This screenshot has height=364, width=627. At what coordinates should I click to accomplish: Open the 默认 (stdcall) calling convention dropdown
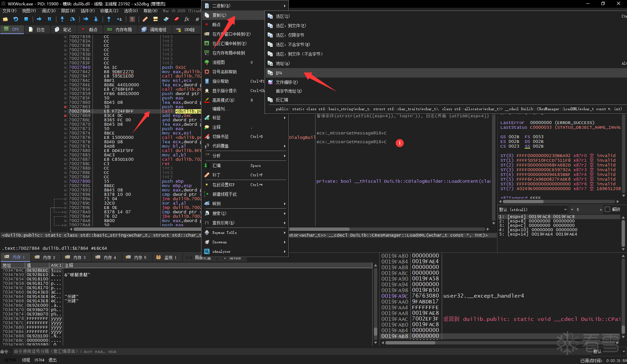point(533,209)
